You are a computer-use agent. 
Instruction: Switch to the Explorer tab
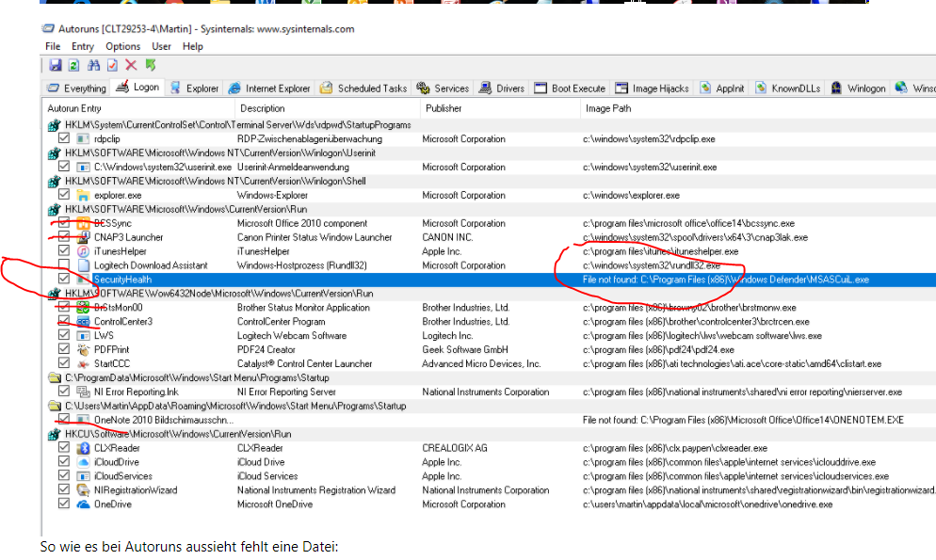tap(195, 88)
